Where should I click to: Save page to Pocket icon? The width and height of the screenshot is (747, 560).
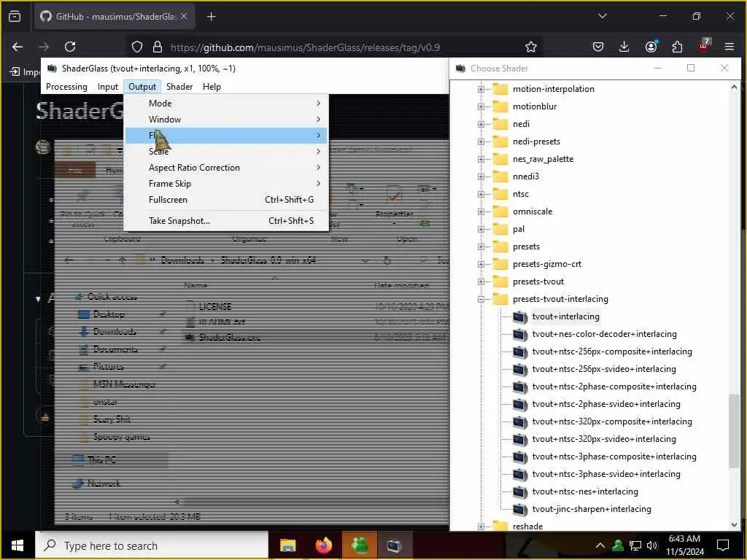[x=598, y=47]
